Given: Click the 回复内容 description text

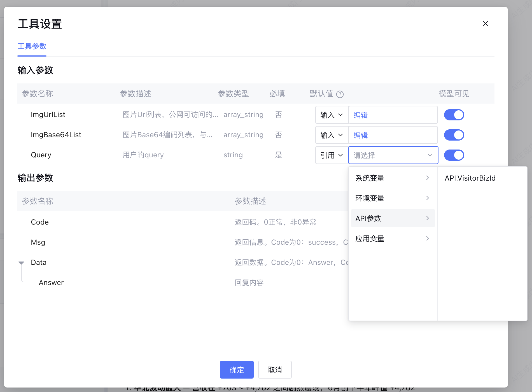Looking at the screenshot, I should click(249, 283).
